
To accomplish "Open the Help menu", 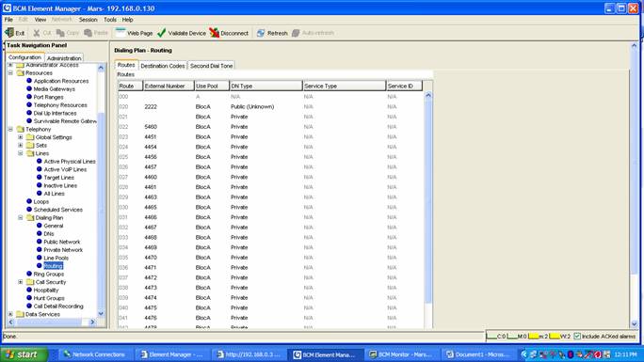I will click(x=127, y=19).
